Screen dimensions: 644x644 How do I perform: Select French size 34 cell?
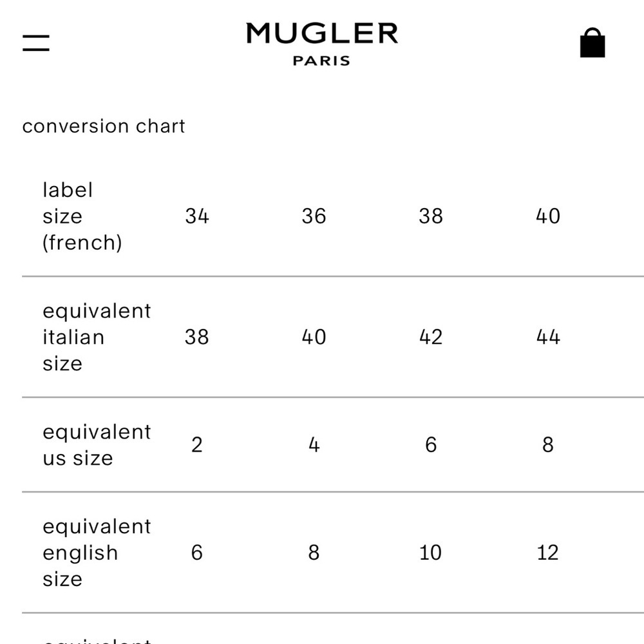click(196, 216)
